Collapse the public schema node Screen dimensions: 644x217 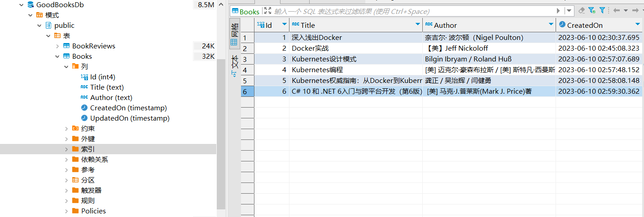(x=39, y=26)
